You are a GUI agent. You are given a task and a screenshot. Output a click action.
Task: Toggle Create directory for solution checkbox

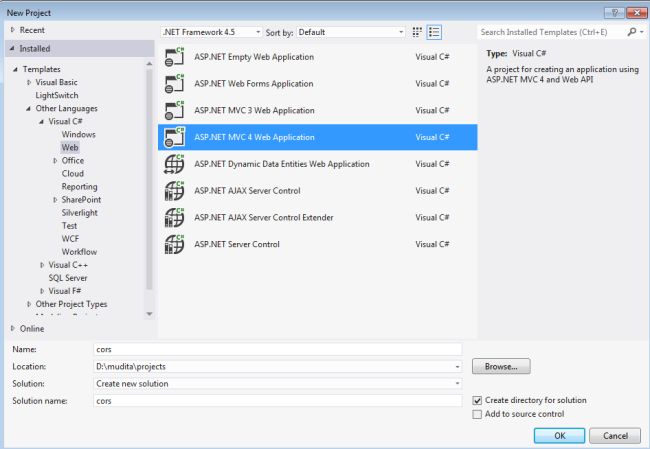[477, 400]
